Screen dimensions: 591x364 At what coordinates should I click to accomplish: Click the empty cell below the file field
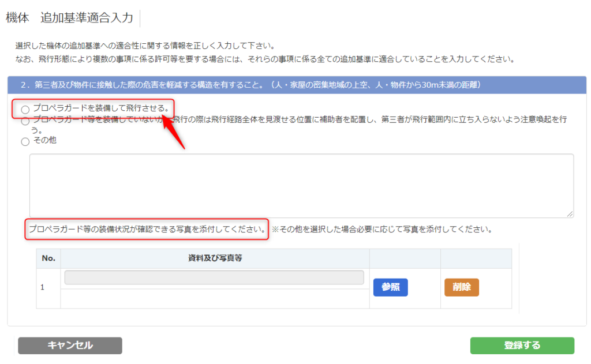tap(215, 298)
